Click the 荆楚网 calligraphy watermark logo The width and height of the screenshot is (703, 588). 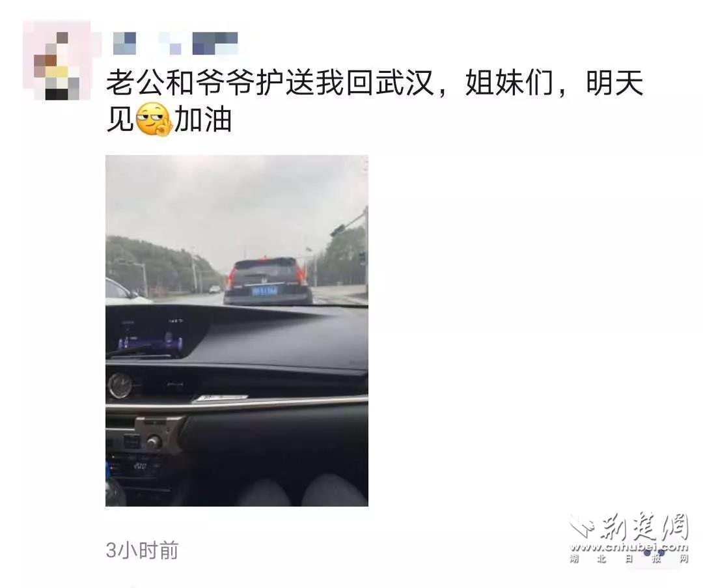(645, 527)
